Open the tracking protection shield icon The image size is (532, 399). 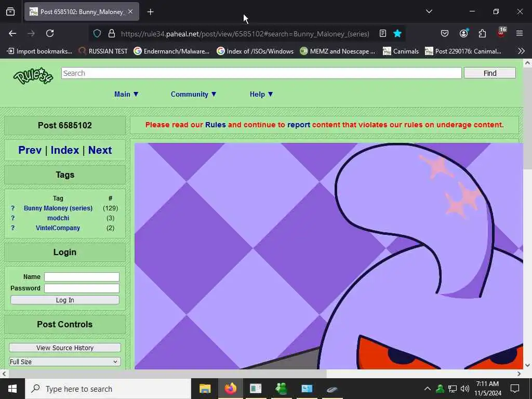(x=97, y=33)
